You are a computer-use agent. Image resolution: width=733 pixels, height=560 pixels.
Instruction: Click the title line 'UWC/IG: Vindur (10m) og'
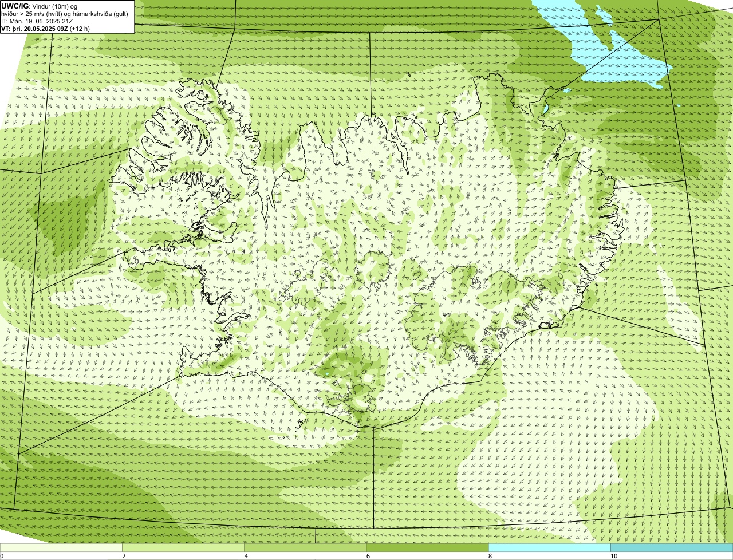click(x=40, y=6)
